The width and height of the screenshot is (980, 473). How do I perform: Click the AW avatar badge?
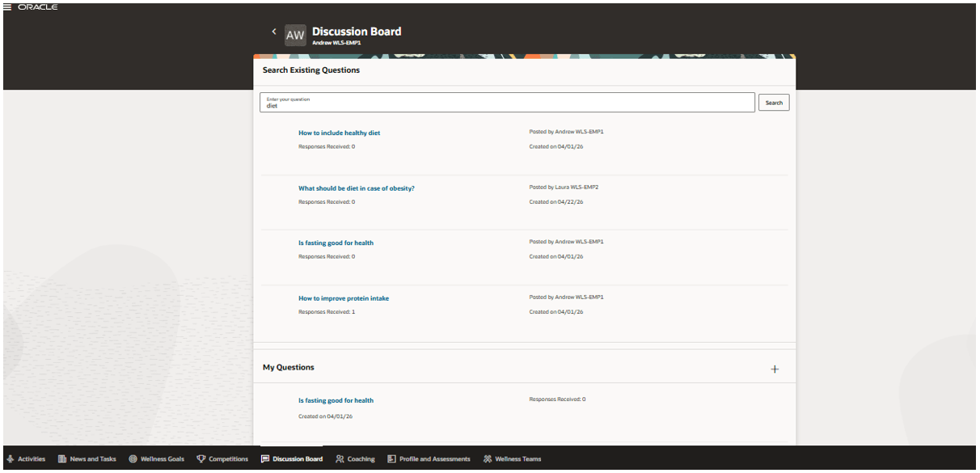pyautogui.click(x=295, y=35)
